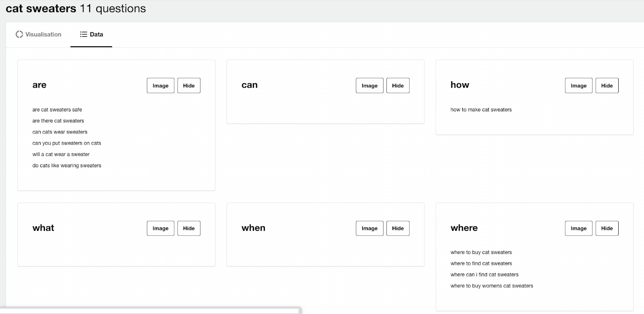Click Image button in 'when' card
The image size is (644, 314).
[x=369, y=228]
